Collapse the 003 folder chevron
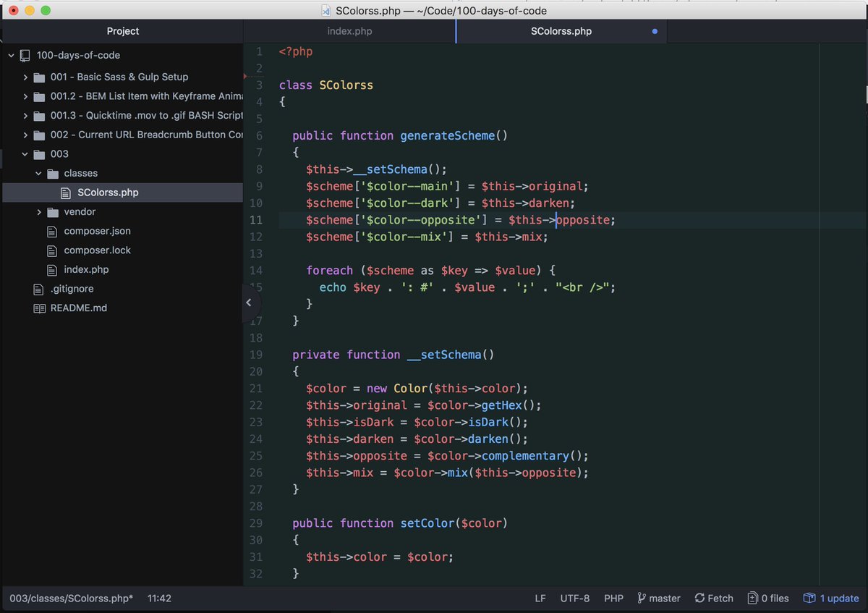This screenshot has height=613, width=868. pos(25,154)
